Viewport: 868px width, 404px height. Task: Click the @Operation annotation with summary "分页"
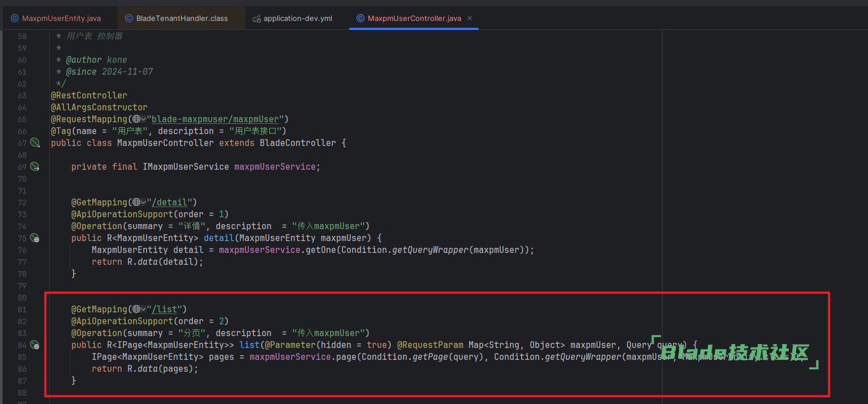pyautogui.click(x=220, y=333)
